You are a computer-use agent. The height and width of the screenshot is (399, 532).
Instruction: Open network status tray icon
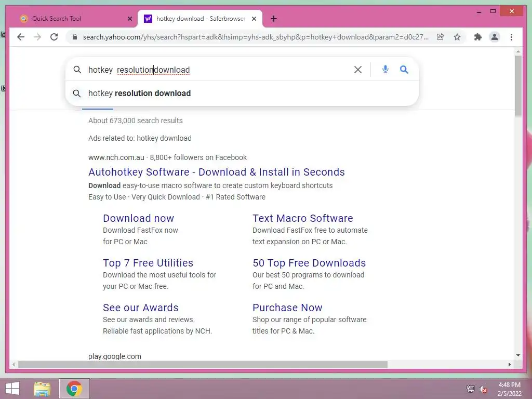coord(470,389)
